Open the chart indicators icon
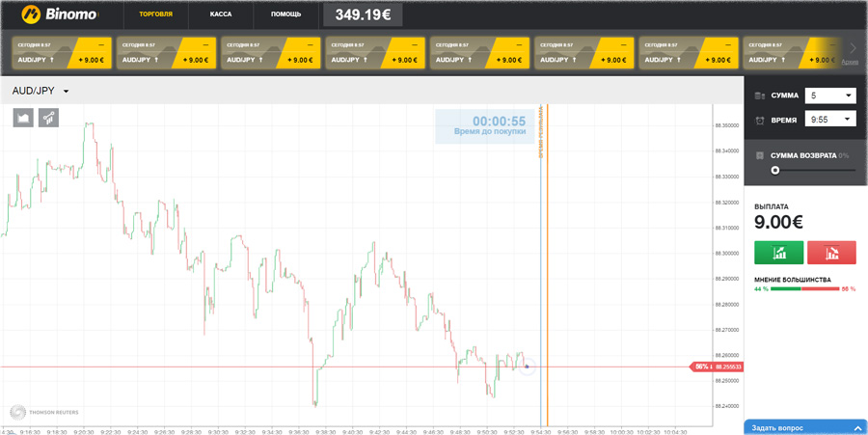This screenshot has height=435, width=868. click(48, 118)
